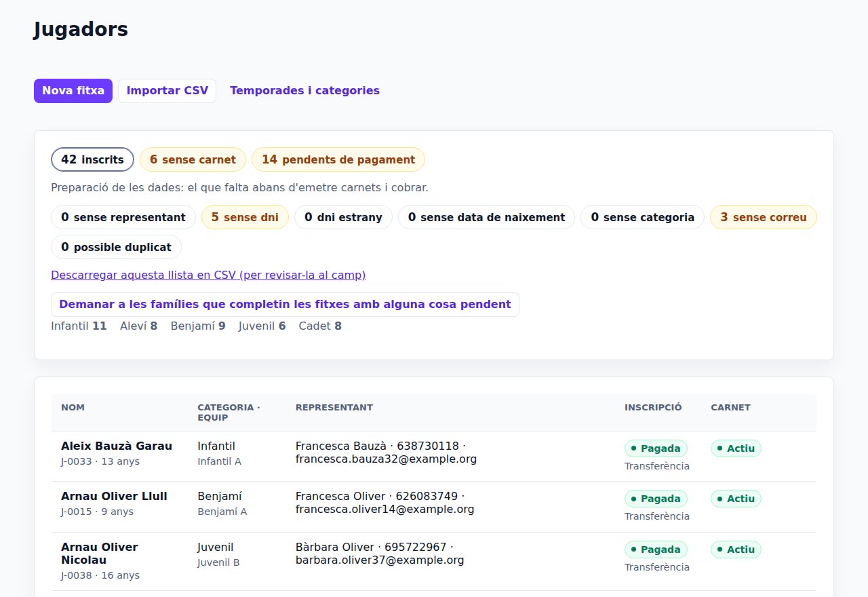
Task: Select the 0 possible duplicat chip
Action: pyautogui.click(x=116, y=247)
